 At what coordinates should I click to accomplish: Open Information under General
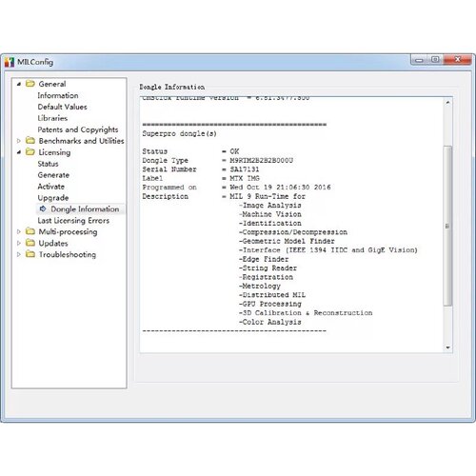58,95
